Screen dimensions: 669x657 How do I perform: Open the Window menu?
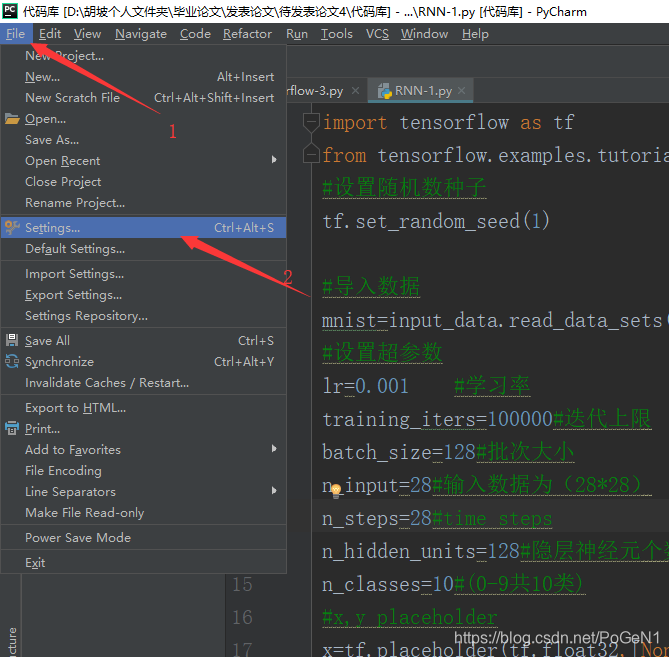point(425,34)
